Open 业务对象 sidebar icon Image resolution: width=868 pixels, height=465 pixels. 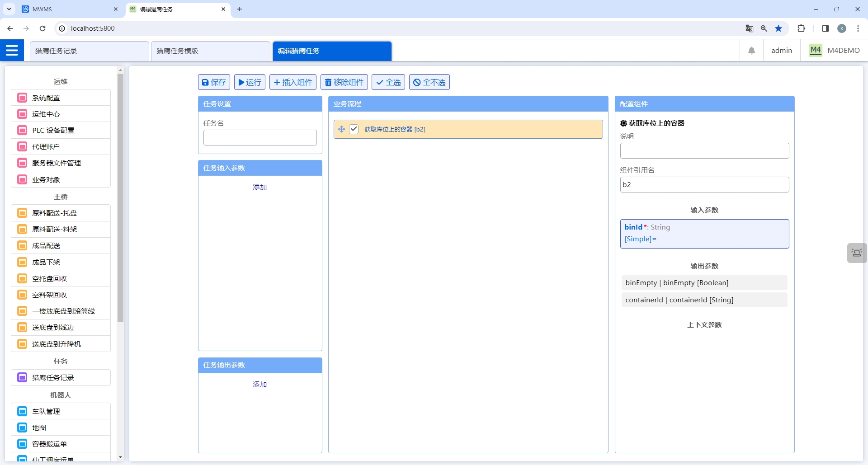(22, 179)
